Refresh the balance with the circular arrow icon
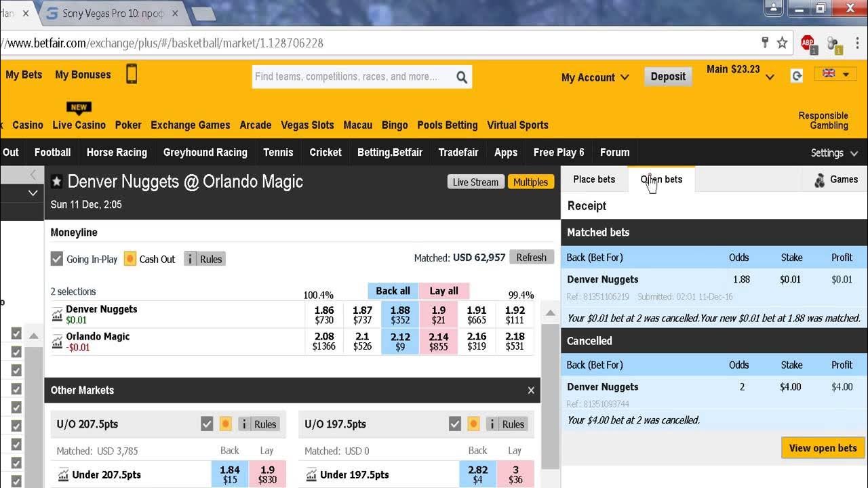868x488 pixels. tap(797, 76)
